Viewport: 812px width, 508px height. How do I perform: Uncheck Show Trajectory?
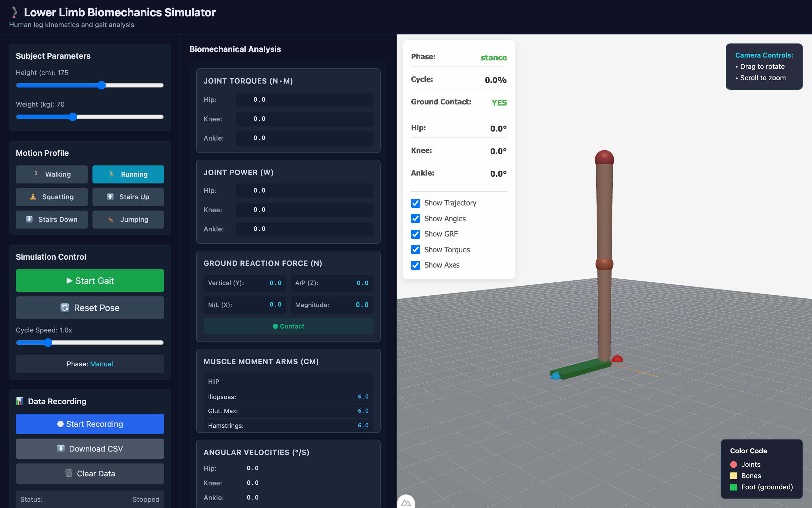[x=415, y=203]
